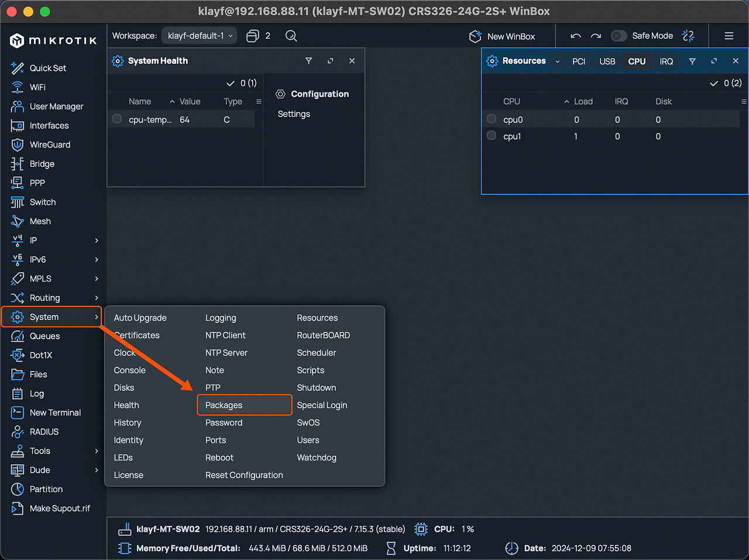The width and height of the screenshot is (749, 560).
Task: Switch to PCI tab in Resources
Action: tap(579, 61)
